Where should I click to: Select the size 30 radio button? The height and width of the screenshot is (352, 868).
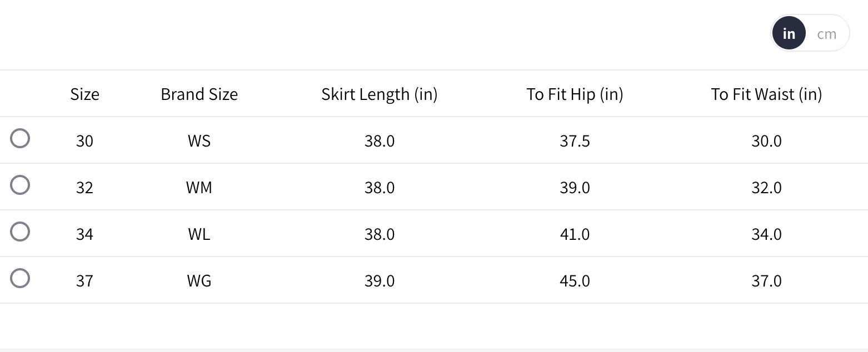point(20,139)
